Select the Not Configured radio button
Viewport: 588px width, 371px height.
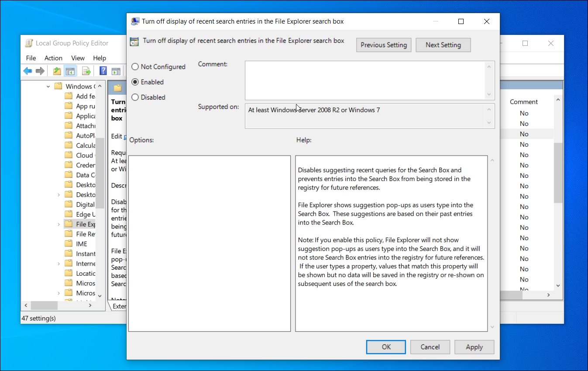[135, 67]
